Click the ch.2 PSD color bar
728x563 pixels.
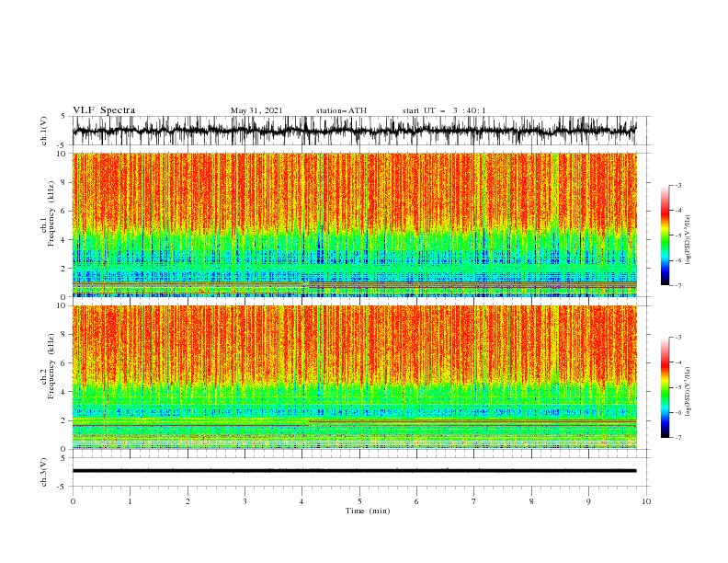coord(665,387)
